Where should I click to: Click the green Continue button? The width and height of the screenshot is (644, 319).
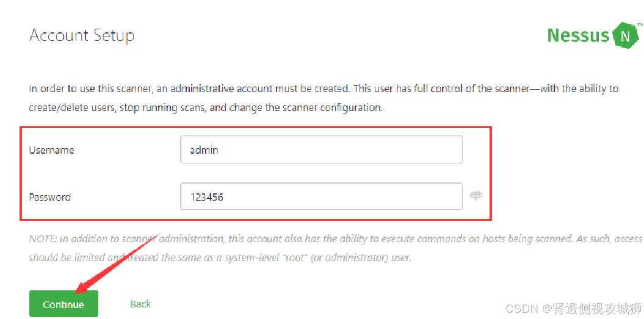[x=63, y=304]
